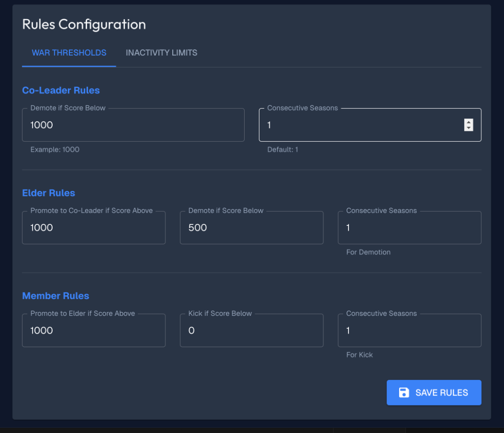The width and height of the screenshot is (504, 433).
Task: Click the Rules Configuration title
Action: 84,24
